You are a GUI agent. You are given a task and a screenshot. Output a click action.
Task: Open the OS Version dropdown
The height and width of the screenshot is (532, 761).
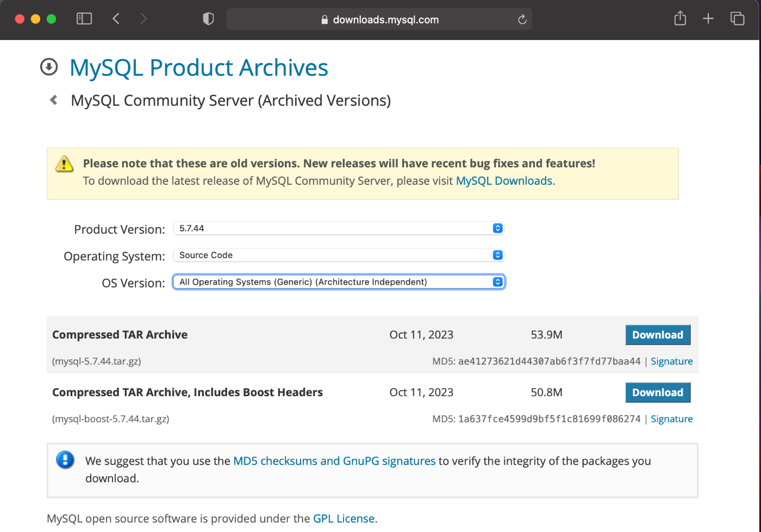click(x=339, y=282)
